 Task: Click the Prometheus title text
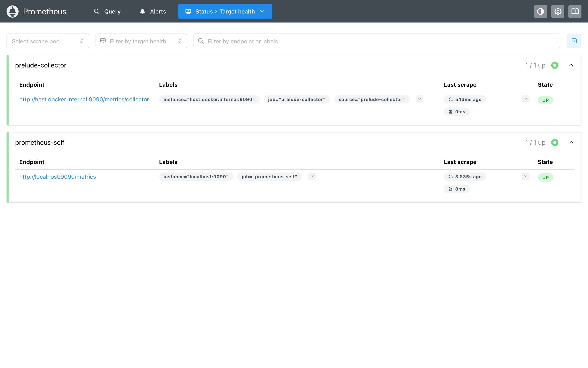coord(45,11)
